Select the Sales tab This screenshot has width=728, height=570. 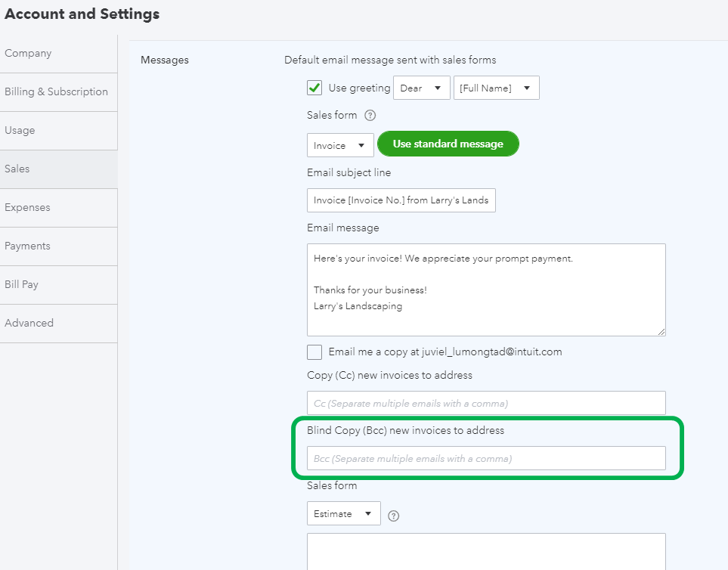pyautogui.click(x=58, y=169)
